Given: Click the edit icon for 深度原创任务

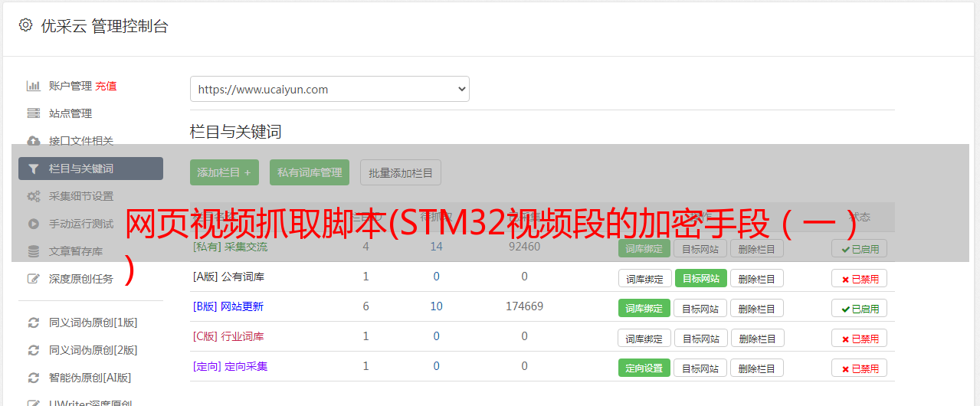Looking at the screenshot, I should tap(34, 279).
